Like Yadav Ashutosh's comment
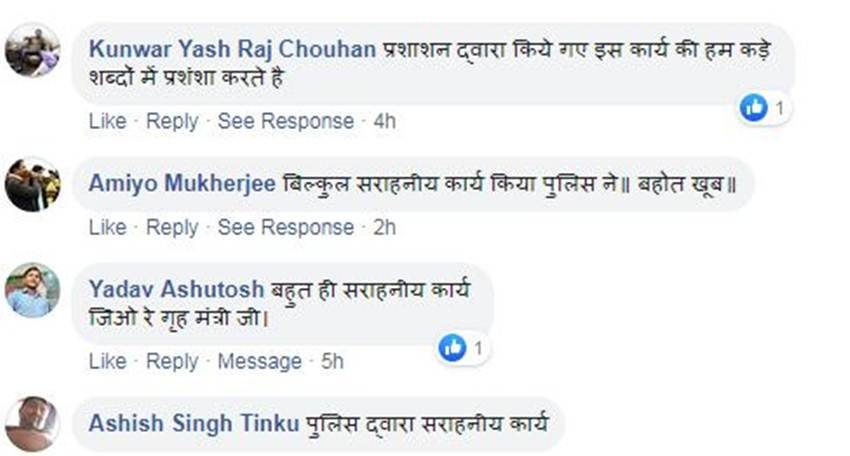 (107, 361)
